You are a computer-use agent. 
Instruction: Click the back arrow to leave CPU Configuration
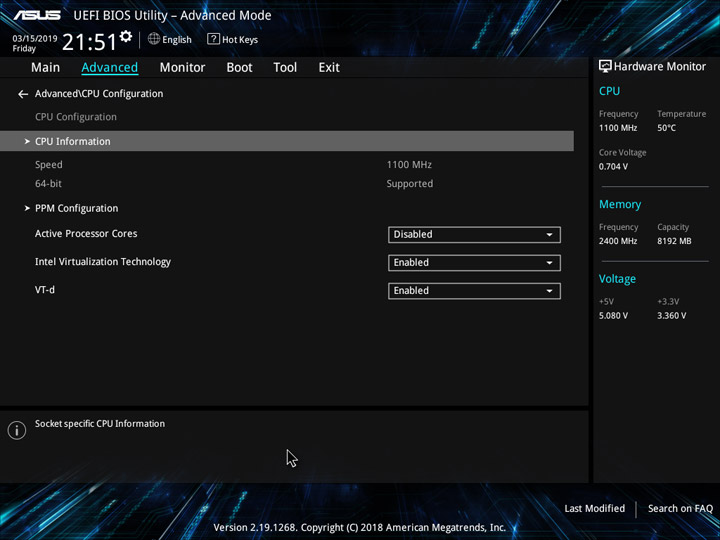(23, 94)
